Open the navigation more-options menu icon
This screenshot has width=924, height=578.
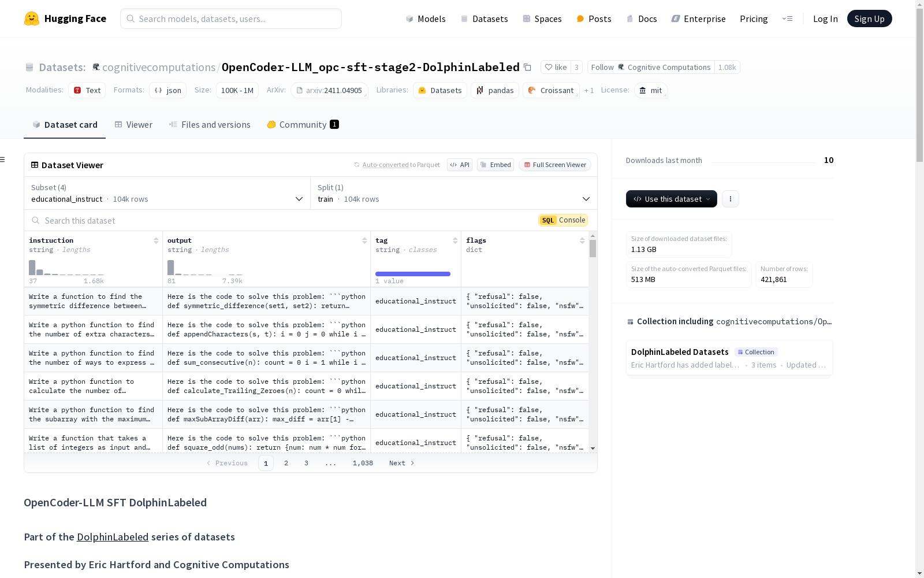point(787,18)
